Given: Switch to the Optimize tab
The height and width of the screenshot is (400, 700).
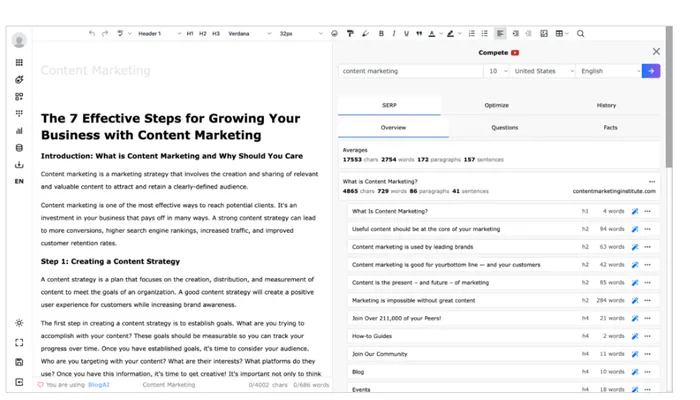Looking at the screenshot, I should [496, 105].
